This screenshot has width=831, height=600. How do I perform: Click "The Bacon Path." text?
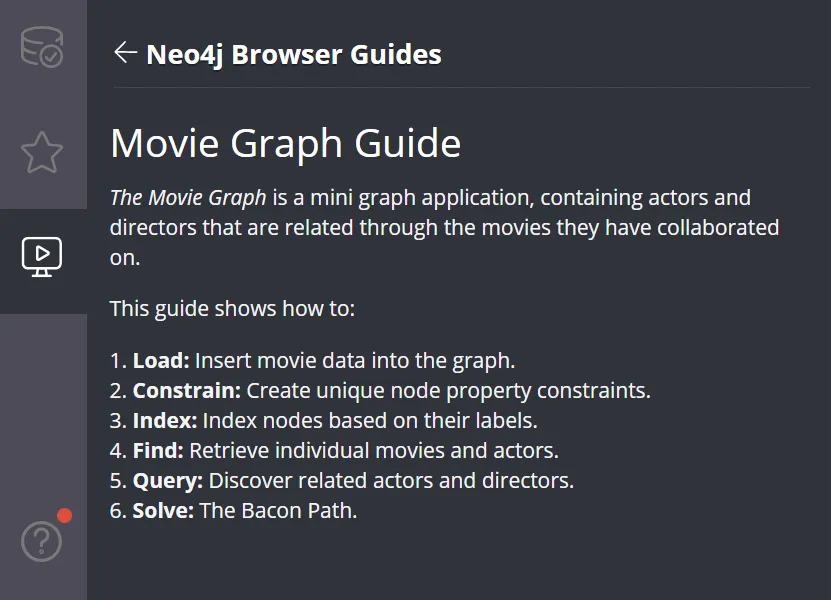pyautogui.click(x=278, y=510)
